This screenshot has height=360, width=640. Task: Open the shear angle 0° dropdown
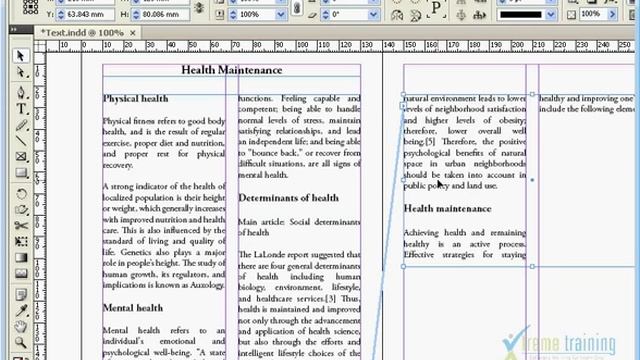(373, 15)
